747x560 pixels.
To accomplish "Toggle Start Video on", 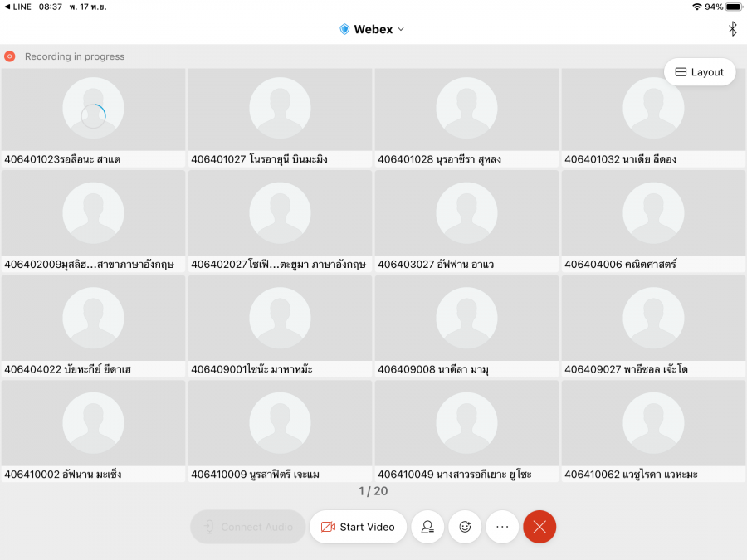I will 358,527.
